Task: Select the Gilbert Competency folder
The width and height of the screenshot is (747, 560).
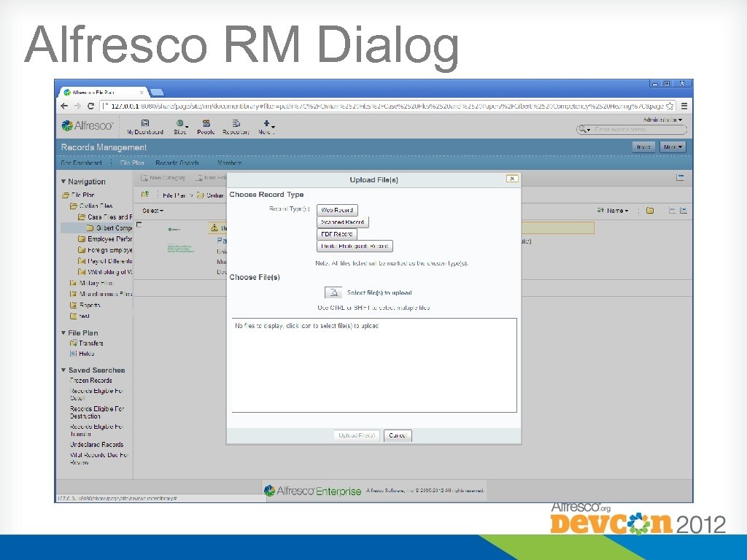Action: 109,227
